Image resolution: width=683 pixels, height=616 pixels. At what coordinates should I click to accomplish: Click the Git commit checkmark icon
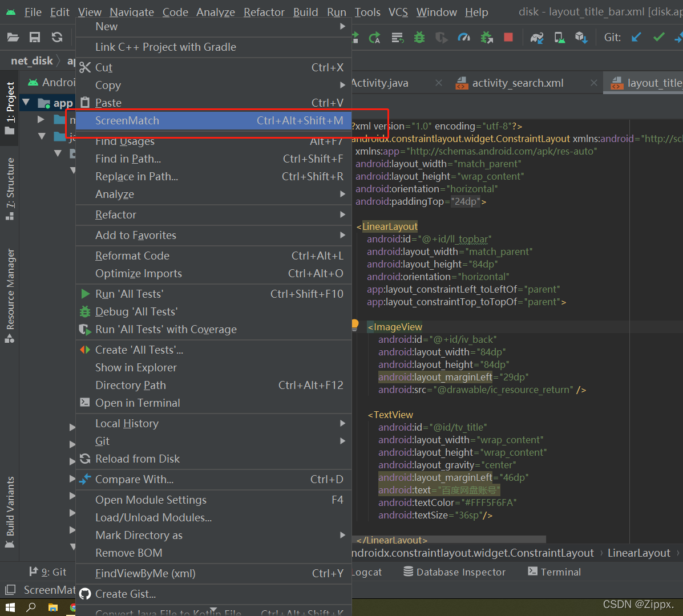point(658,38)
